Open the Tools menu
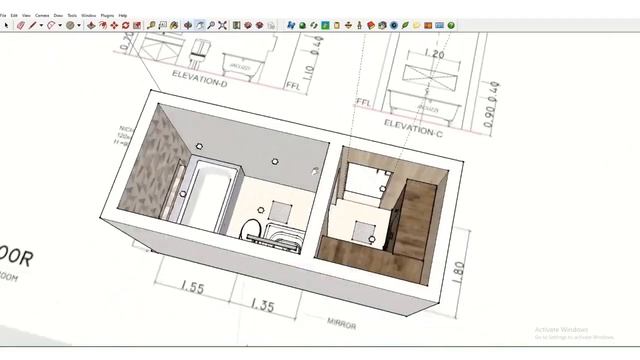The image size is (640, 360). [x=72, y=16]
